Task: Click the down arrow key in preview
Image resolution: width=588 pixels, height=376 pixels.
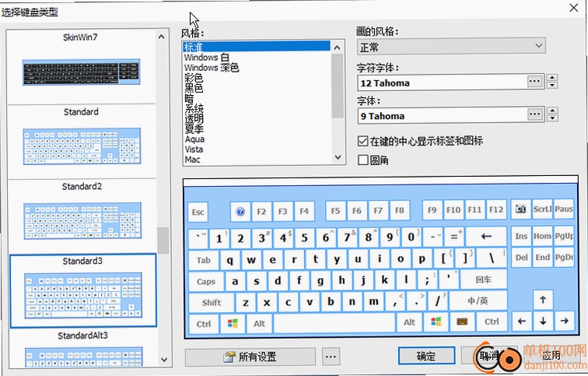Action: pos(543,321)
